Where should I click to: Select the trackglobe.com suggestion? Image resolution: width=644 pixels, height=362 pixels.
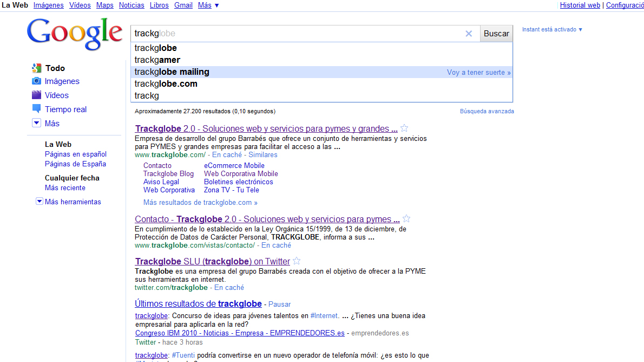pyautogui.click(x=321, y=84)
